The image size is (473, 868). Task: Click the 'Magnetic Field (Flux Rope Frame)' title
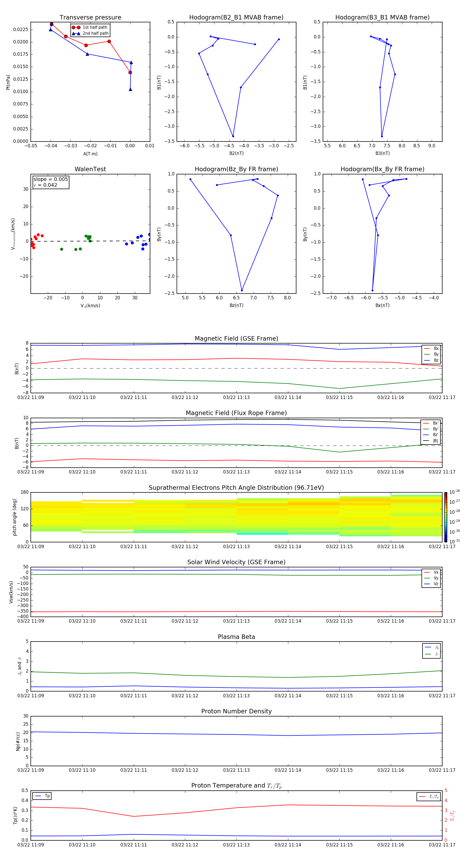click(x=236, y=413)
